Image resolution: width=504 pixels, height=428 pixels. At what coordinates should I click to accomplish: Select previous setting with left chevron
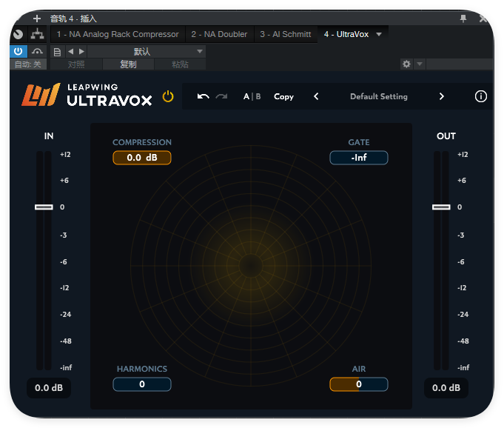tap(316, 96)
